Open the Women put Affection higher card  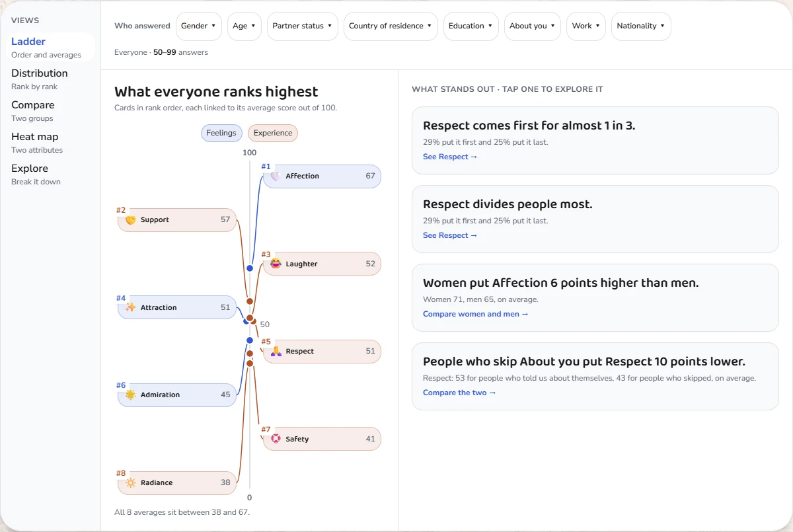click(595, 297)
